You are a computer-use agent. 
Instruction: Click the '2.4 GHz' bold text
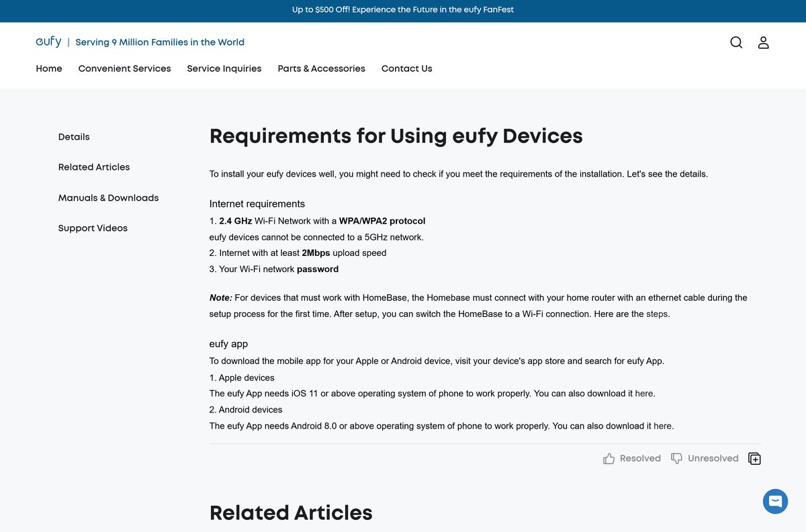coord(236,221)
